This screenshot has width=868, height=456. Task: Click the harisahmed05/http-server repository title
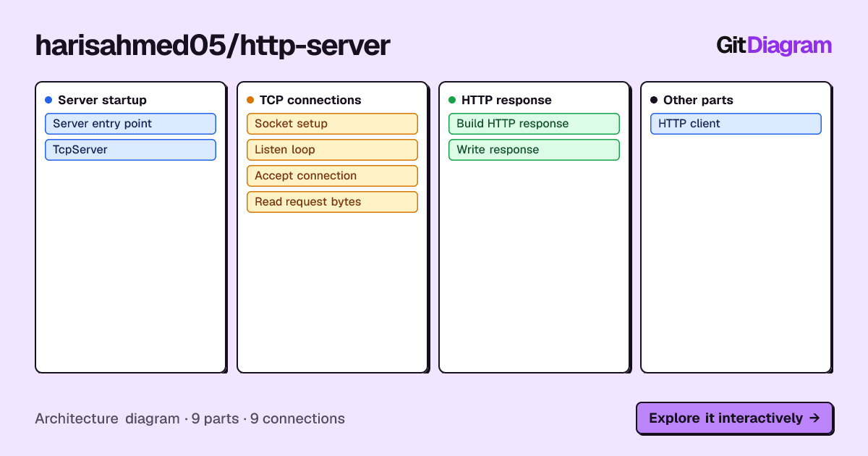213,46
